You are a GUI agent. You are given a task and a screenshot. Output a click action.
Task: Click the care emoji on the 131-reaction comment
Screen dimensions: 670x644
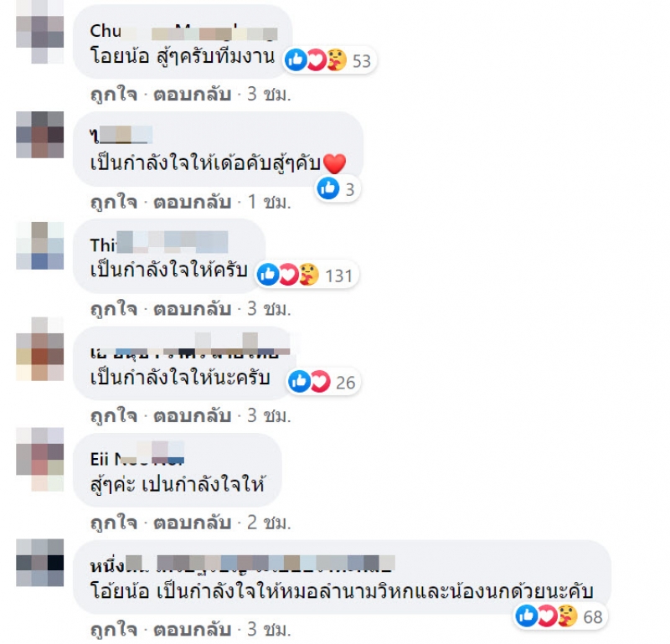coord(308,275)
